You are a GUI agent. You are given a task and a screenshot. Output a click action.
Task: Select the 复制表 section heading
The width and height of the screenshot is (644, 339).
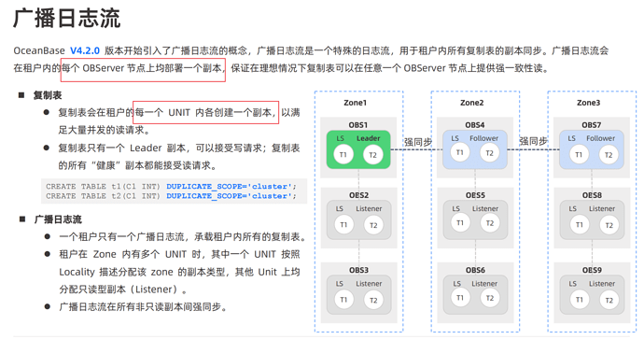[x=48, y=95]
